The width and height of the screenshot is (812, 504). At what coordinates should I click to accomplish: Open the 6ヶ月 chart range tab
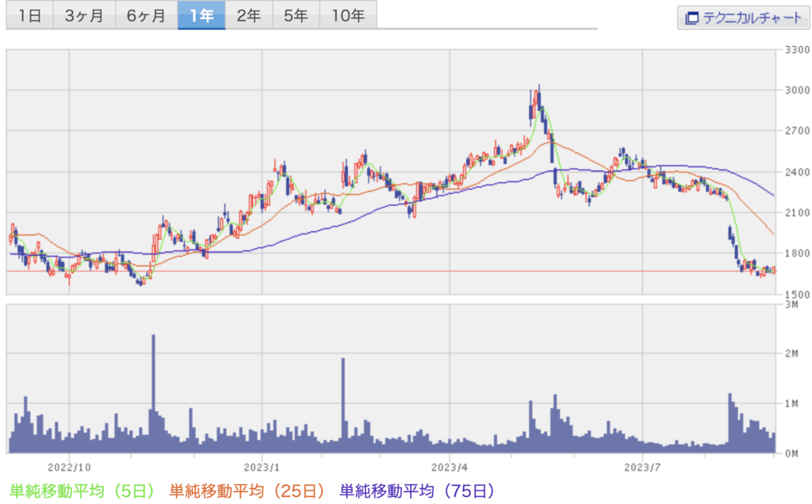pyautogui.click(x=146, y=16)
